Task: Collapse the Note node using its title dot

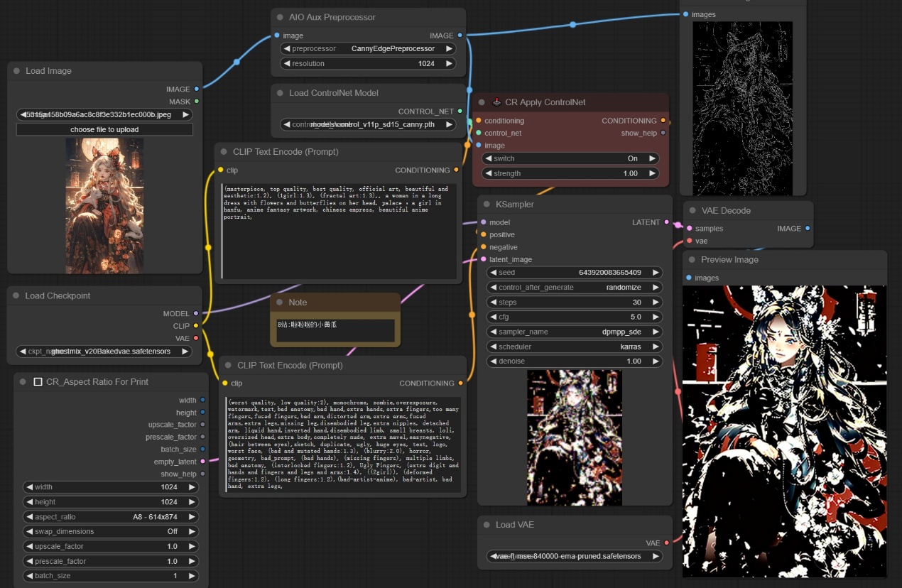Action: click(279, 303)
